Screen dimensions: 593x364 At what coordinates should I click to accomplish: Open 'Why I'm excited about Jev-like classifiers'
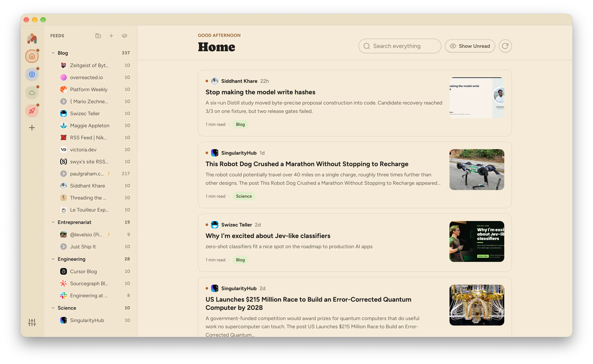click(268, 236)
